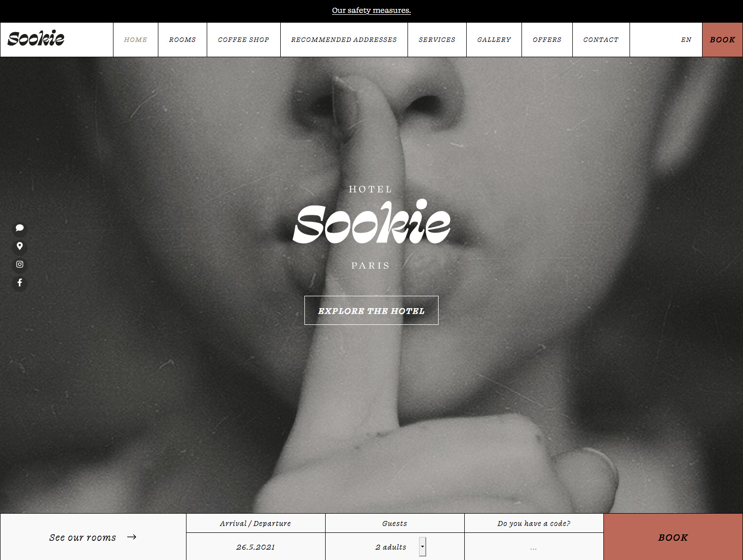743x560 pixels.
Task: Open the Facebook icon link
Action: pos(20,282)
